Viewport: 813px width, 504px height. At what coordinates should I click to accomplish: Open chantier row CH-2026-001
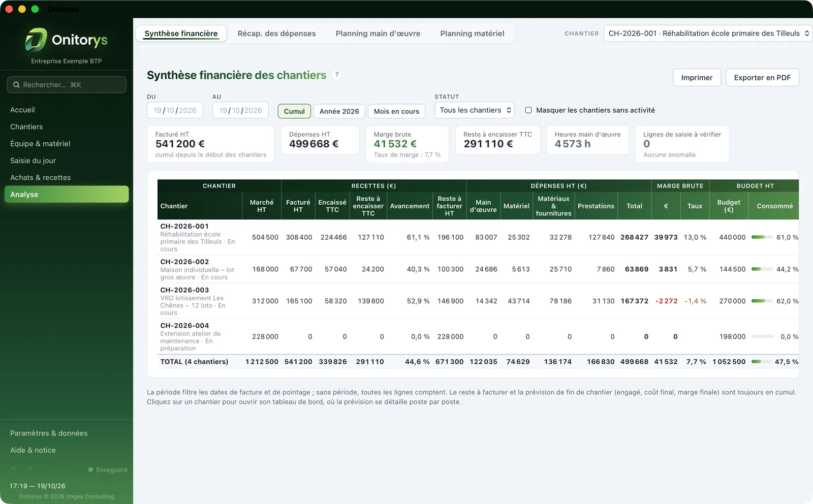(x=478, y=237)
